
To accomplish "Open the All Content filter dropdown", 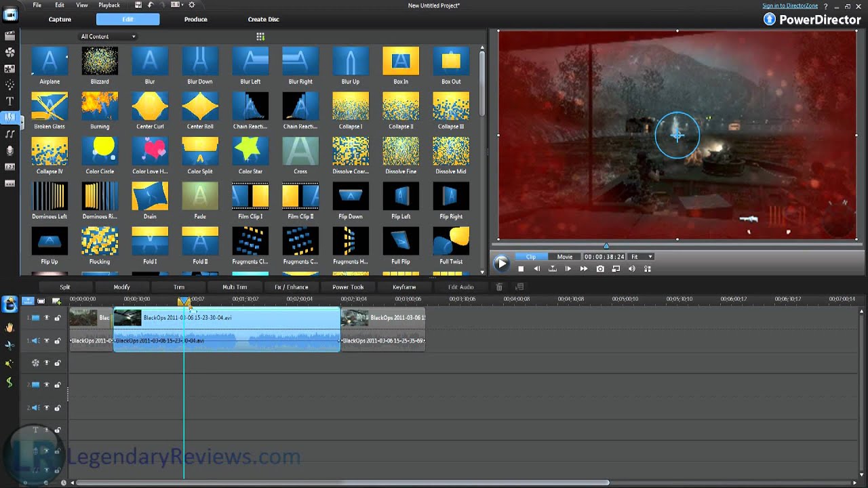I will coord(108,37).
